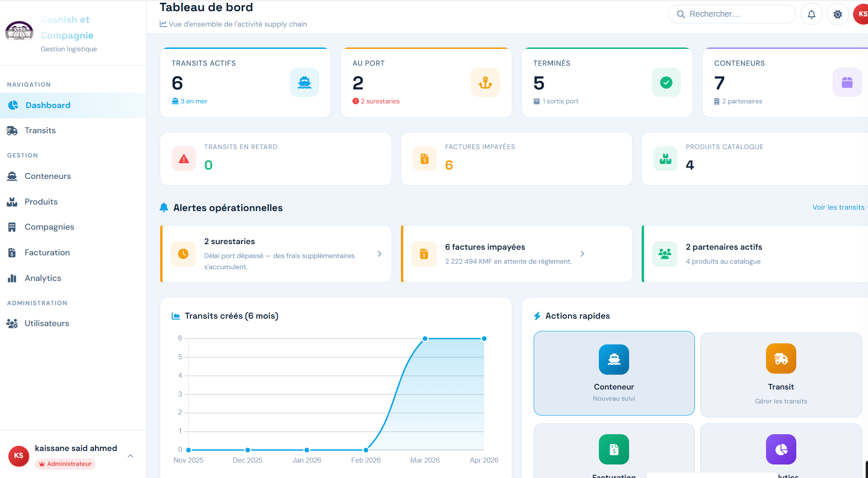Open Produits in the sidebar
The image size is (868, 478).
73,202
